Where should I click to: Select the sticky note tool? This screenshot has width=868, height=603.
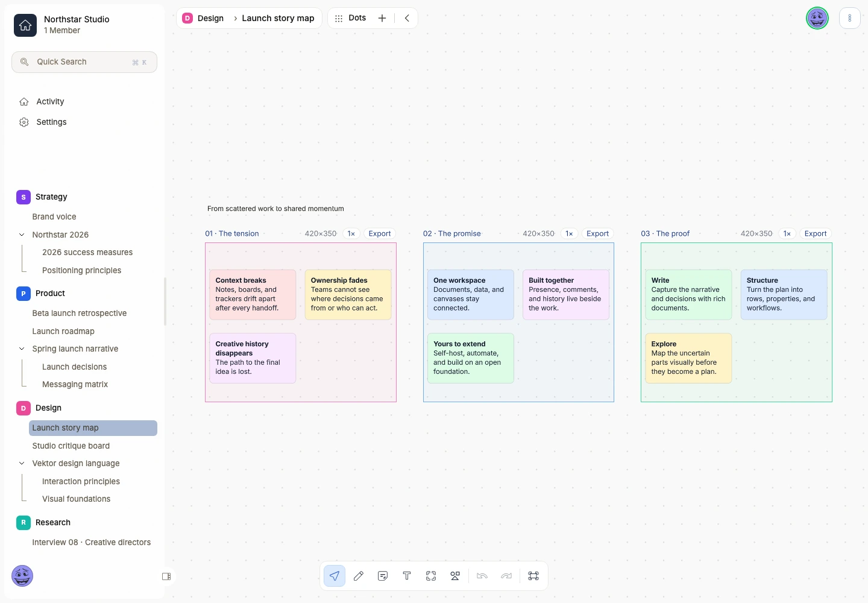coord(383,576)
